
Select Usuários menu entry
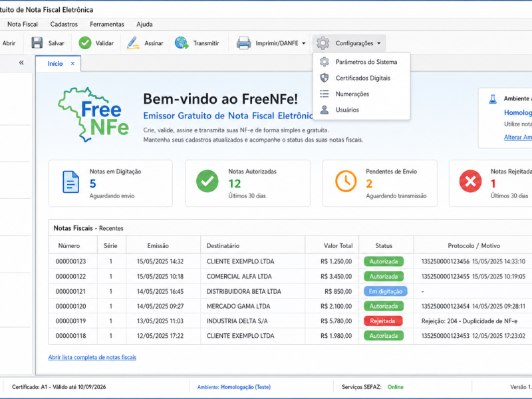(361, 110)
